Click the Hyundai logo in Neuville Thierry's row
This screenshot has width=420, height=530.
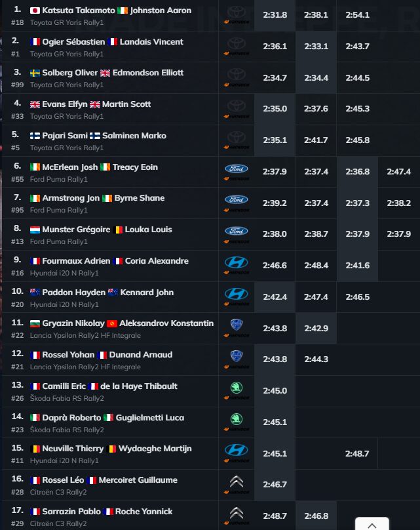click(x=236, y=450)
